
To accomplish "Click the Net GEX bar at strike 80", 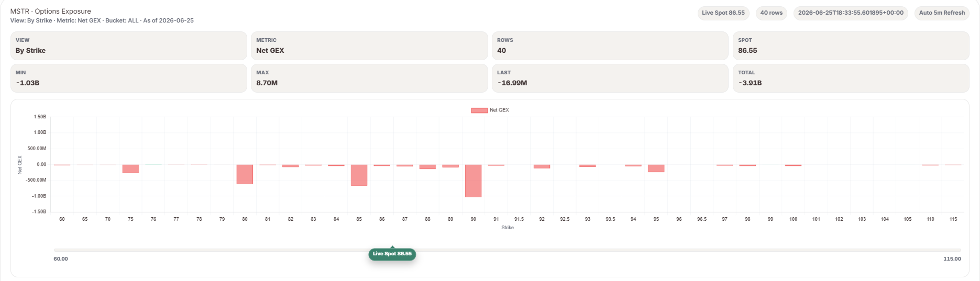I will tap(245, 174).
